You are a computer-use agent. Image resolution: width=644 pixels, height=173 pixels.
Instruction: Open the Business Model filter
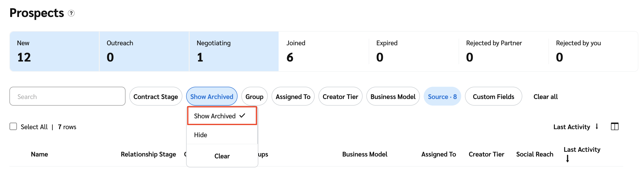(393, 97)
